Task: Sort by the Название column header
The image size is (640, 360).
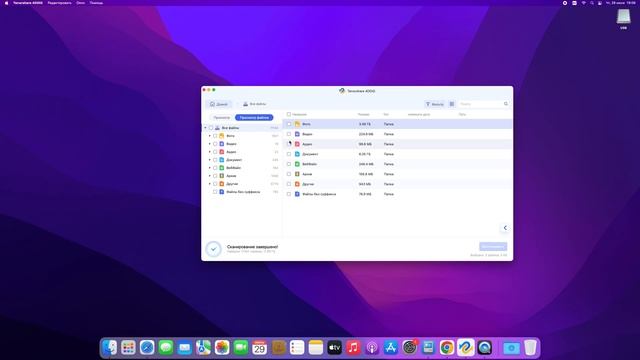Action: (x=299, y=115)
